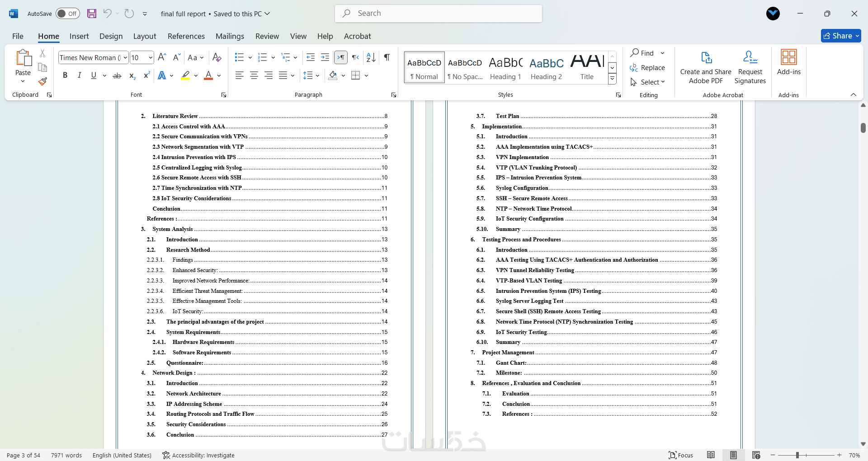Screen dimensions: 868x461
Task: Sort the selected text
Action: (371, 57)
